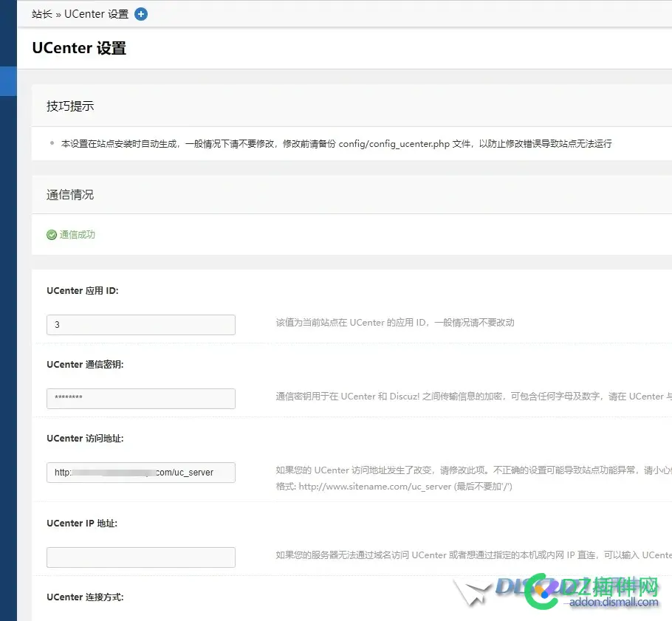This screenshot has height=621, width=672.
Task: Open the addon.dismall.com watermark link
Action: tap(614, 603)
